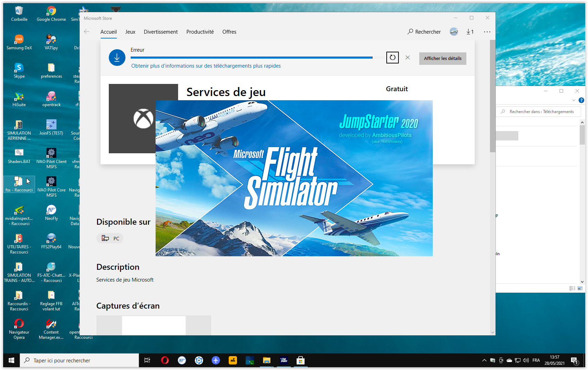Expand the Store three-dots more menu
The width and height of the screenshot is (588, 370).
(487, 32)
